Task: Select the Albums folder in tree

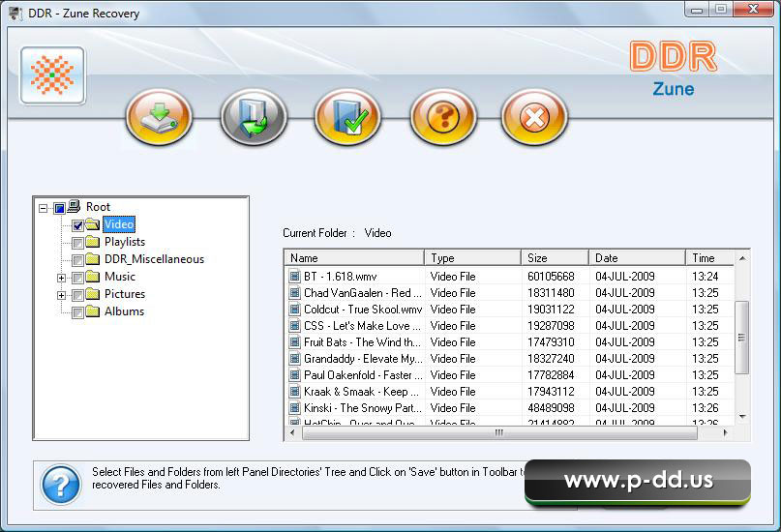Action: point(124,311)
